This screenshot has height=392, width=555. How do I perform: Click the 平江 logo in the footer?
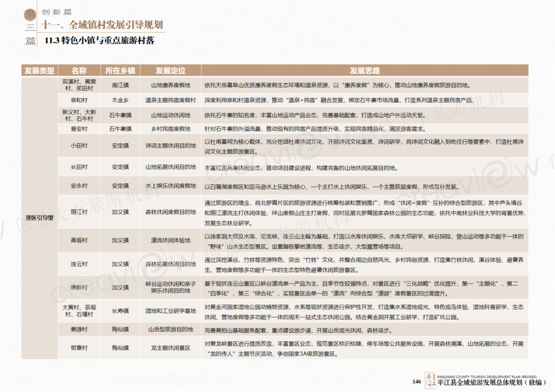coord(430,380)
